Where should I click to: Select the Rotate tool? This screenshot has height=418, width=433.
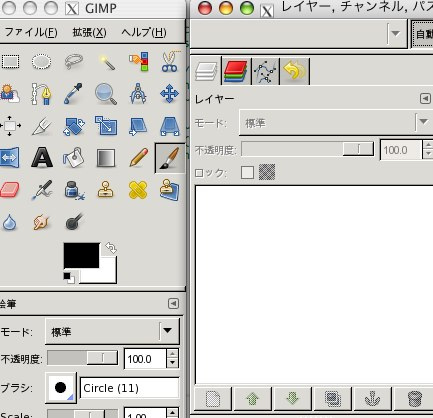[x=74, y=126]
